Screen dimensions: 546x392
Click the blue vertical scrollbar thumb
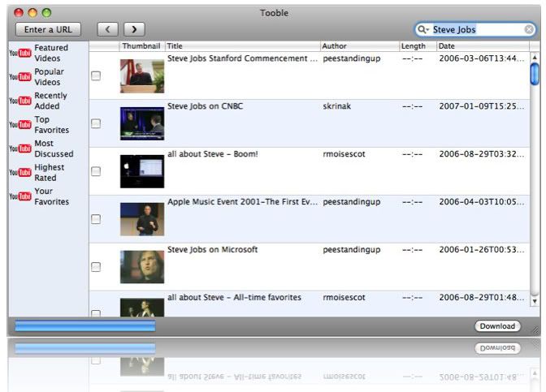pos(535,74)
